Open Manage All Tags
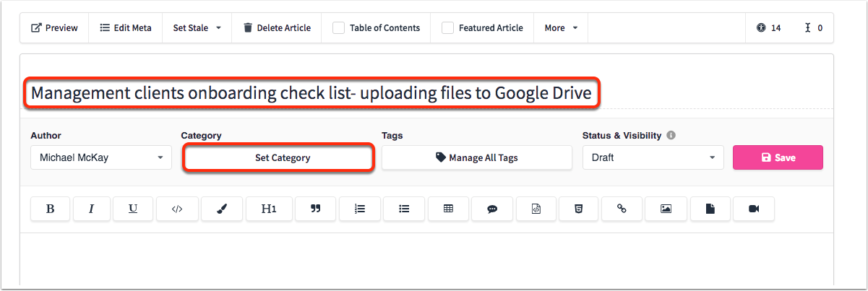This screenshot has height=291, width=868. [477, 157]
